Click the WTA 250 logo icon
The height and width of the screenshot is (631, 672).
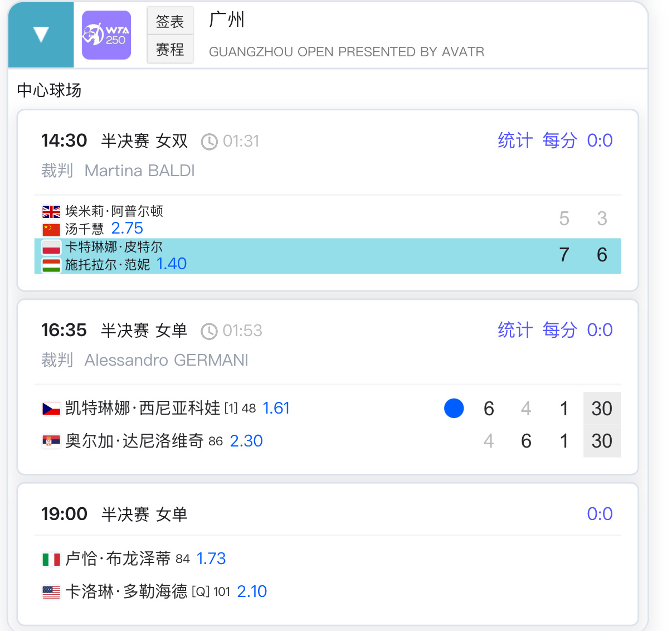[106, 35]
